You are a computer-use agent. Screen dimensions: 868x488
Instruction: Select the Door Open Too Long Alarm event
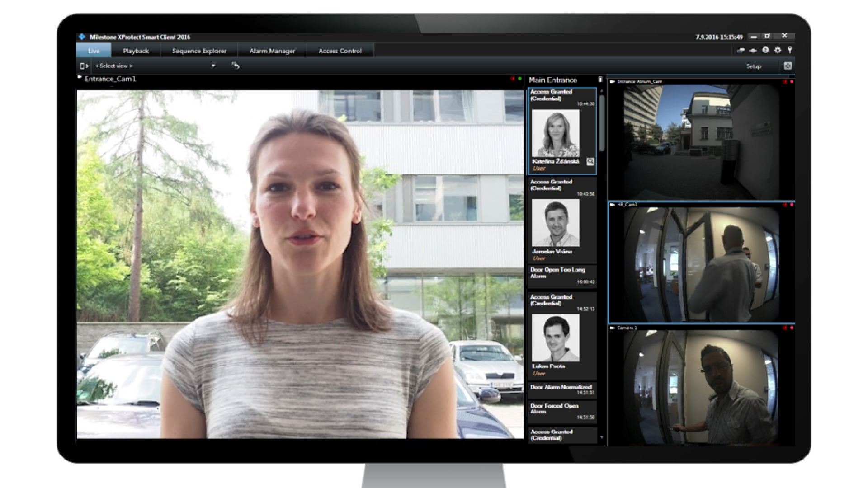(x=562, y=276)
